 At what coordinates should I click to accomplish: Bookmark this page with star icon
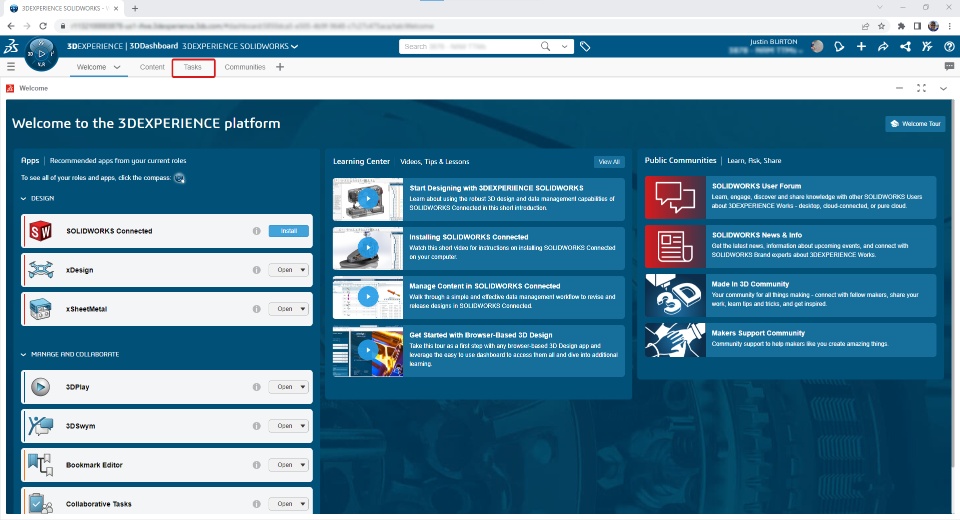click(x=882, y=26)
